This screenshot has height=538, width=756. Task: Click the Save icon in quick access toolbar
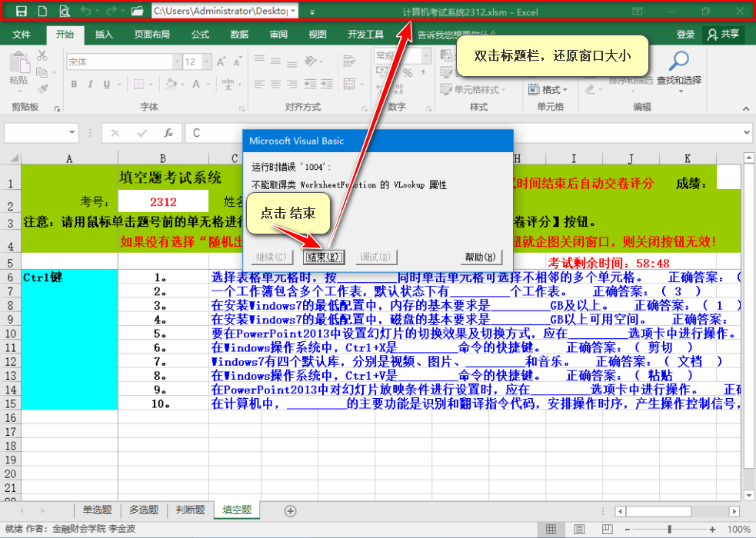(22, 11)
